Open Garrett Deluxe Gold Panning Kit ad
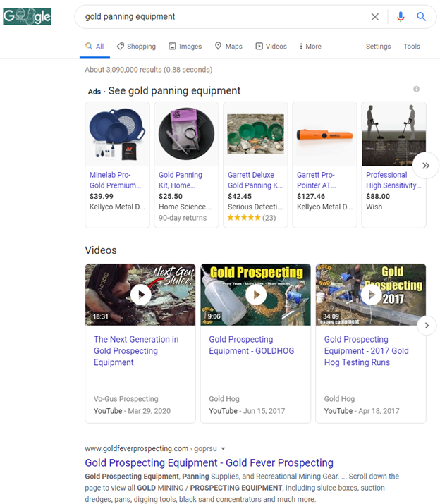Viewport: 440px width, 504px height. point(255,180)
